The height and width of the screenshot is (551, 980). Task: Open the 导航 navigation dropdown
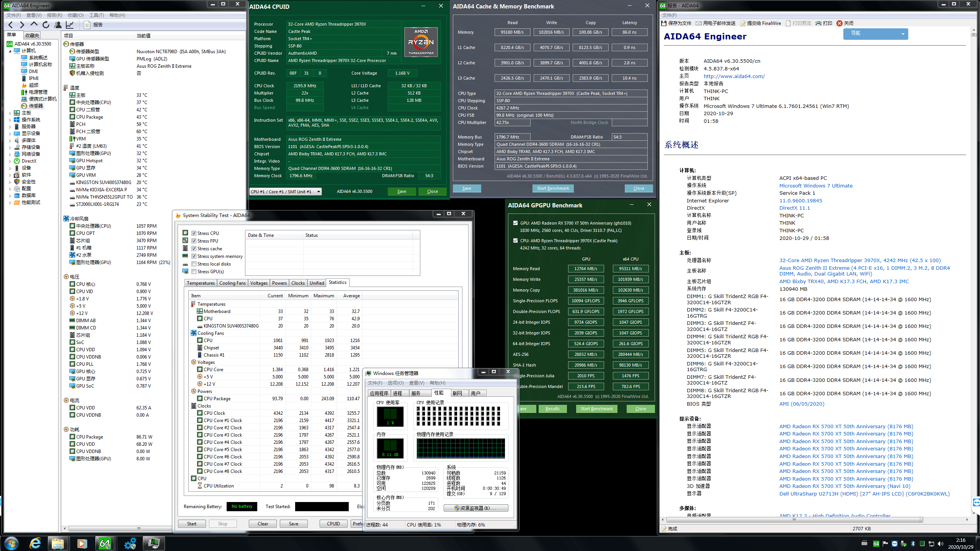(x=875, y=34)
